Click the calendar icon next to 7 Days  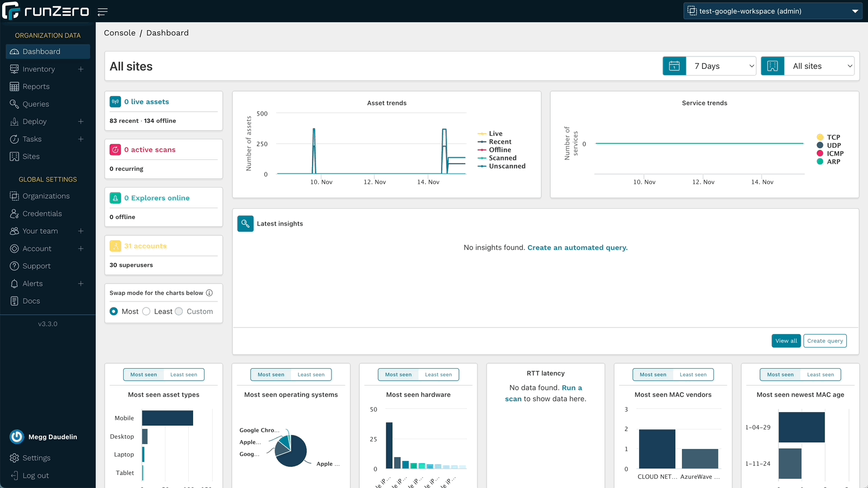(x=674, y=66)
